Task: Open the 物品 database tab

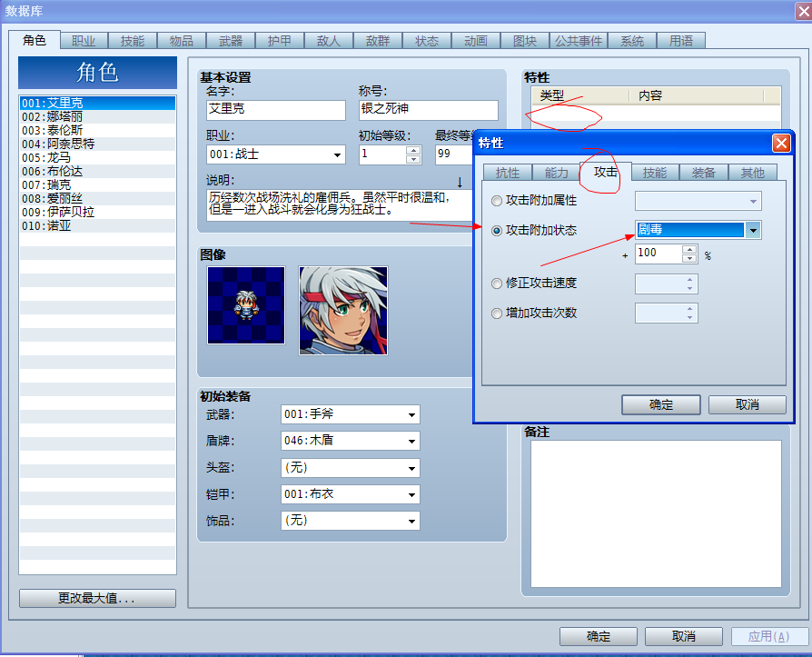Action: point(182,41)
